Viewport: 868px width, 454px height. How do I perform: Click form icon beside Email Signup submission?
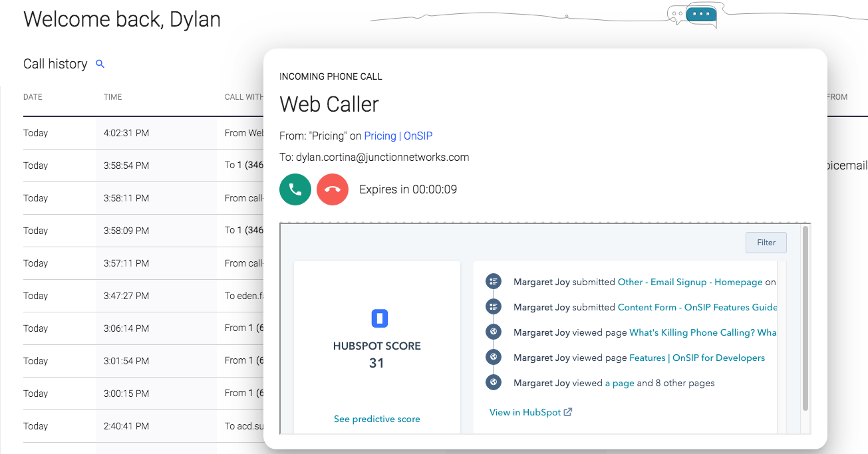494,282
